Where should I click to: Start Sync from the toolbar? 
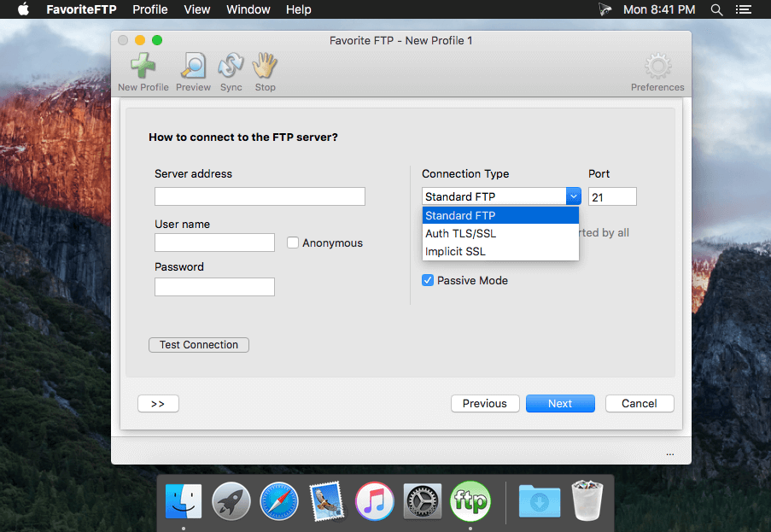click(x=231, y=66)
